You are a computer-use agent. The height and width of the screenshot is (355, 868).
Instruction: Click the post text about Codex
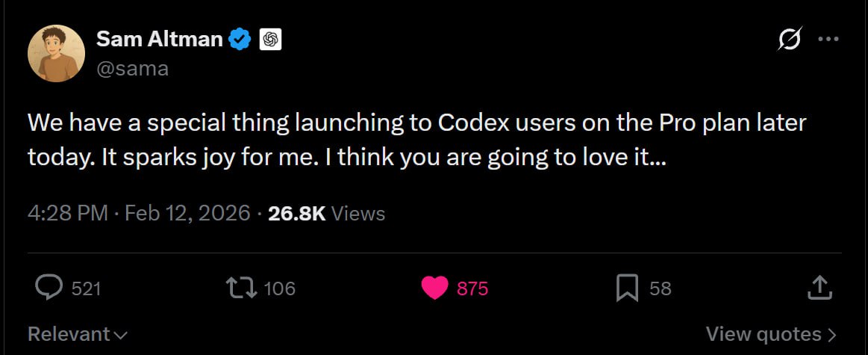[416, 140]
